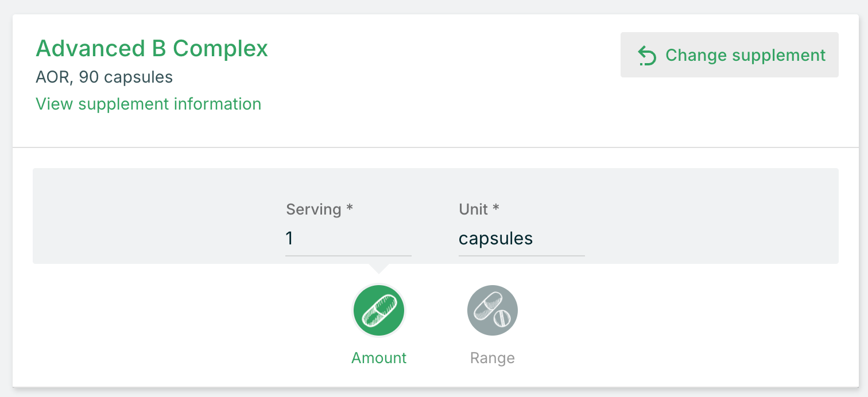Open the View supplement information link

coord(149,104)
